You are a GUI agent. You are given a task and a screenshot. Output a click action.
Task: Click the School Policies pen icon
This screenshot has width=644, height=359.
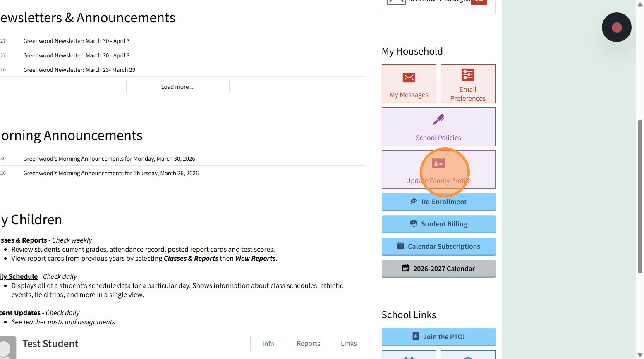(438, 120)
